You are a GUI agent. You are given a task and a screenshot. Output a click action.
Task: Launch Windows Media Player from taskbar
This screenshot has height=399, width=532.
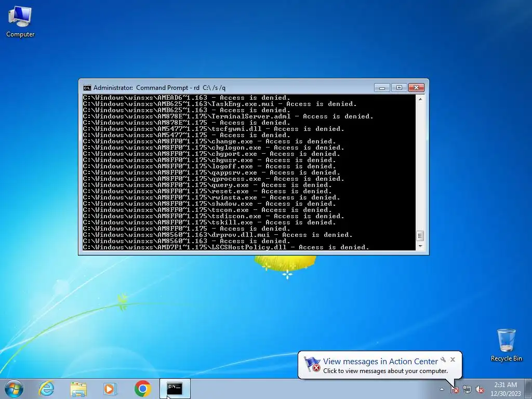tap(110, 389)
